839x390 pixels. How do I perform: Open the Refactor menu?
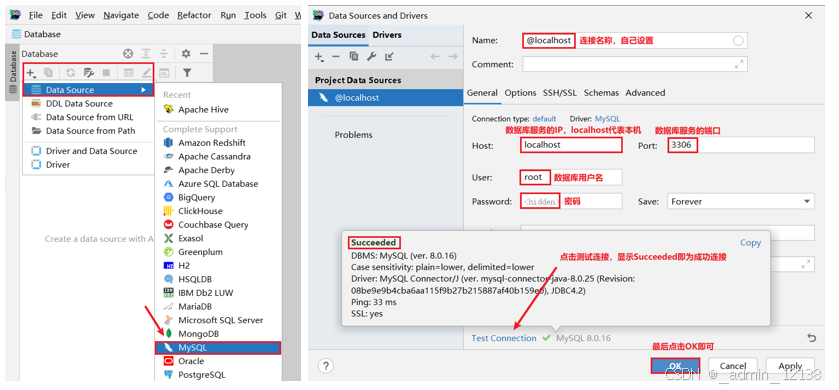point(194,15)
